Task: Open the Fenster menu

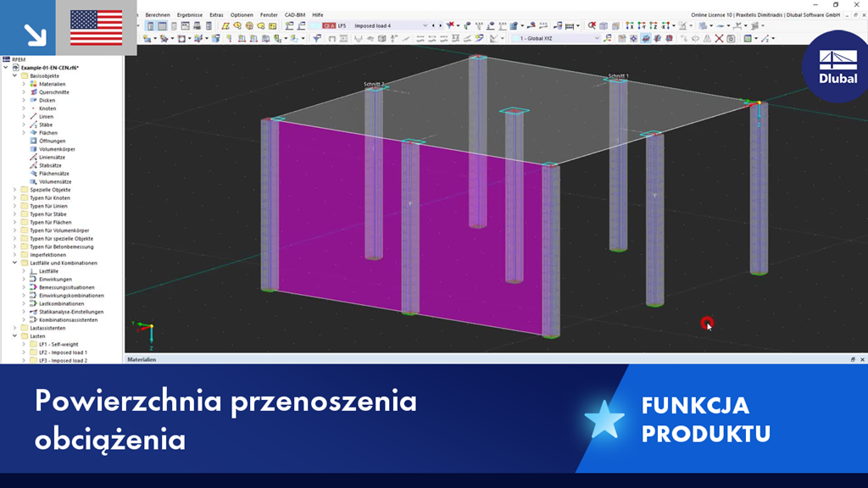Action: click(269, 15)
